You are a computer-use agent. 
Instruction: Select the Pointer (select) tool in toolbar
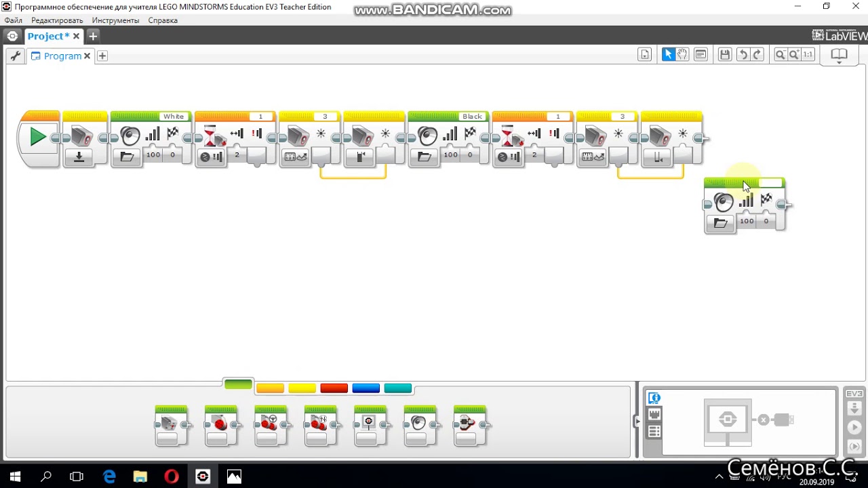(668, 55)
